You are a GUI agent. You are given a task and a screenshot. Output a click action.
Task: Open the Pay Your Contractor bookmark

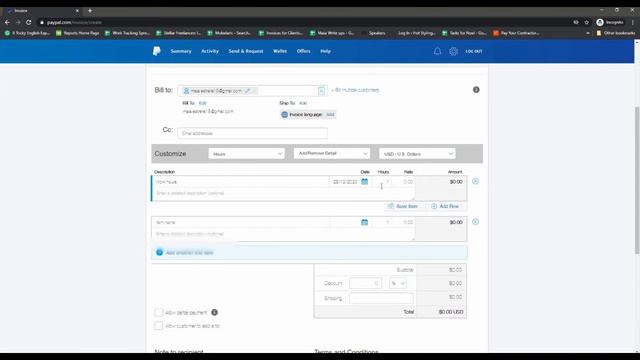516,33
